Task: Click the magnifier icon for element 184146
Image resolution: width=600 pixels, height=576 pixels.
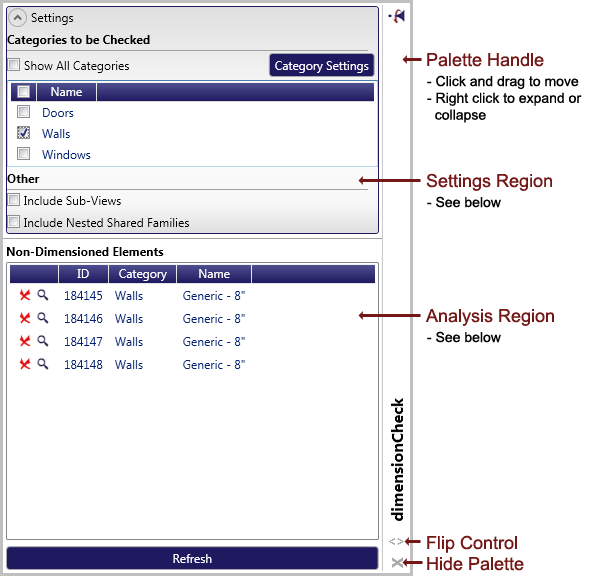Action: pos(43,318)
